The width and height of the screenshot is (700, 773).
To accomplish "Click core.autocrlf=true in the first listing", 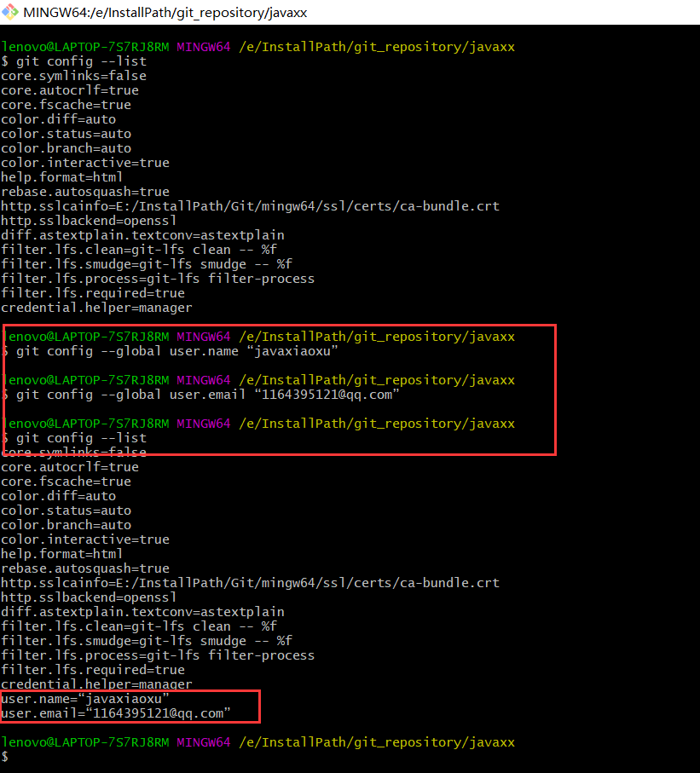I will pyautogui.click(x=70, y=90).
